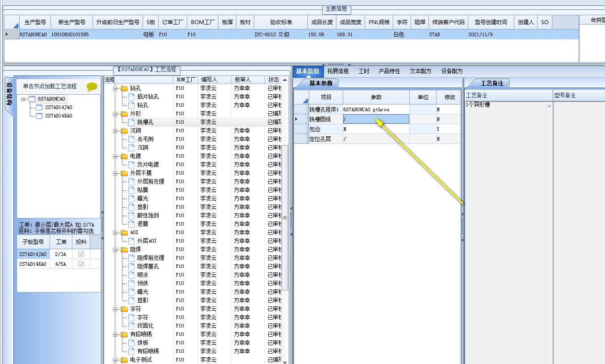Click the 铣槽图纸 parameter input cell
The height and width of the screenshot is (364, 605).
[x=376, y=119]
